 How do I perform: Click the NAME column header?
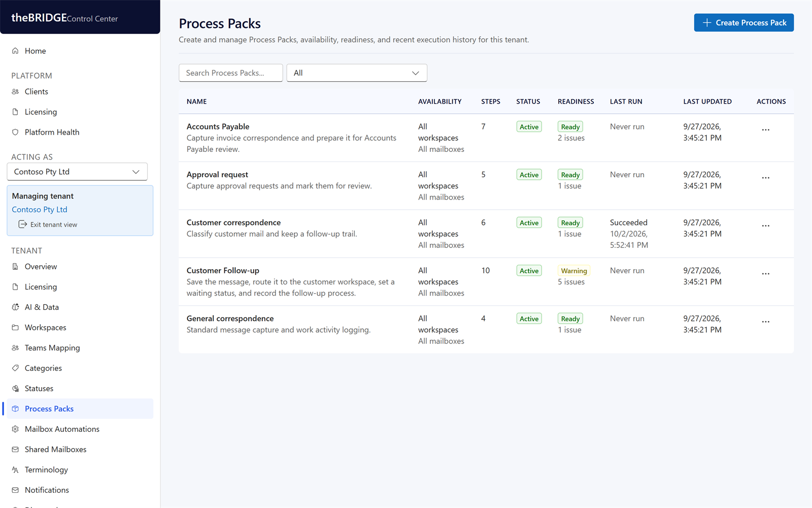(196, 102)
